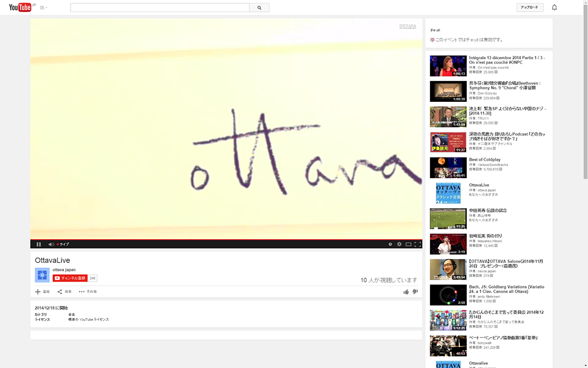Open the 追加 add-to menu
The height and width of the screenshot is (368, 588).
[x=42, y=292]
